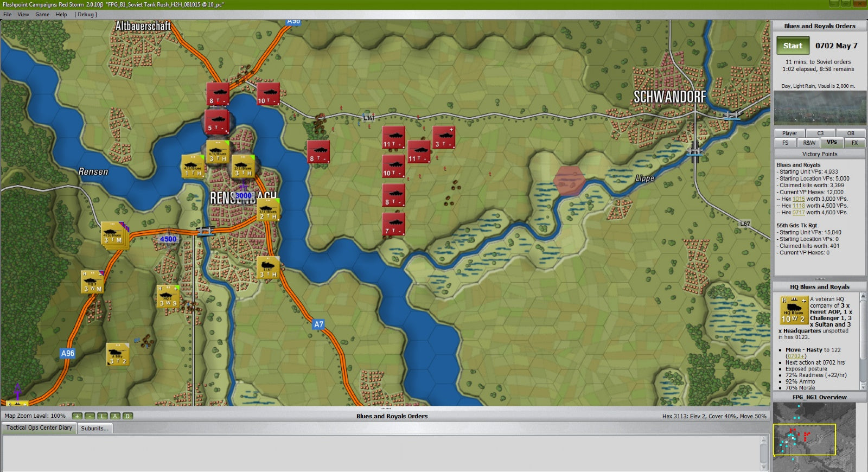Select the Soviet 3 T unit counter
This screenshot has height=472, width=868.
[444, 137]
